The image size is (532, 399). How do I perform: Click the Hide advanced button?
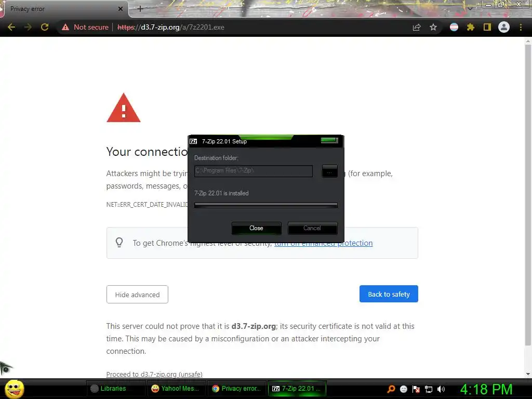(137, 295)
